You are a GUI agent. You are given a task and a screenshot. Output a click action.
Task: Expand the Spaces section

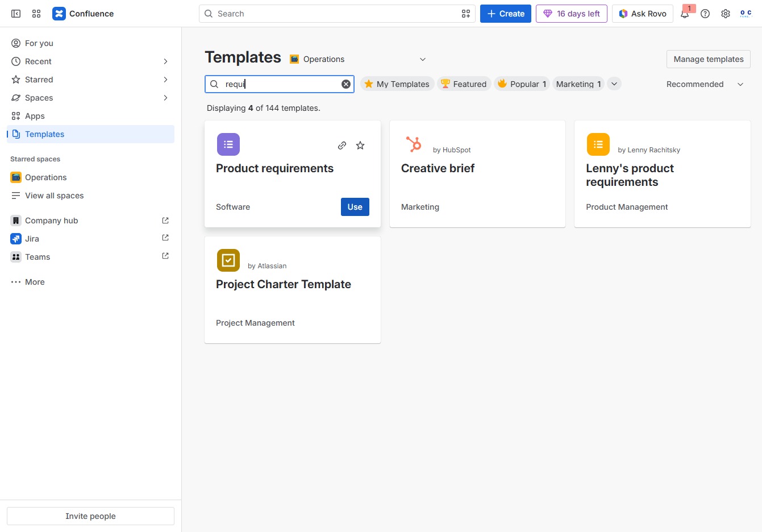[165, 98]
